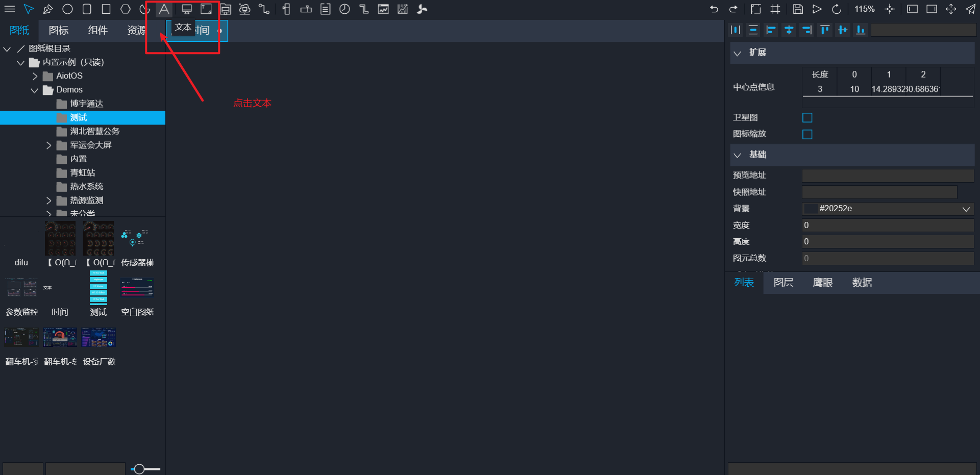The image size is (980, 475).
Task: Click the 青虹站 folder
Action: pos(82,173)
